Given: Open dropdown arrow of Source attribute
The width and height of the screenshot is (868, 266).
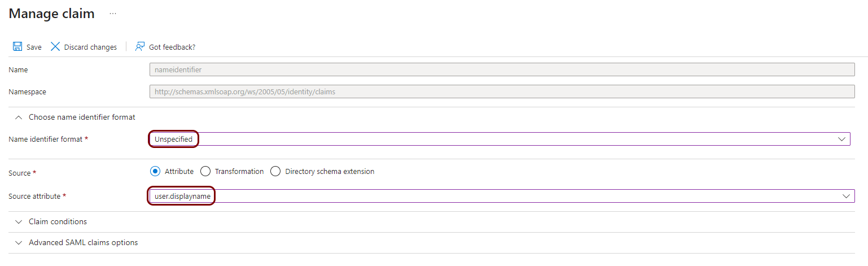Looking at the screenshot, I should pyautogui.click(x=846, y=196).
